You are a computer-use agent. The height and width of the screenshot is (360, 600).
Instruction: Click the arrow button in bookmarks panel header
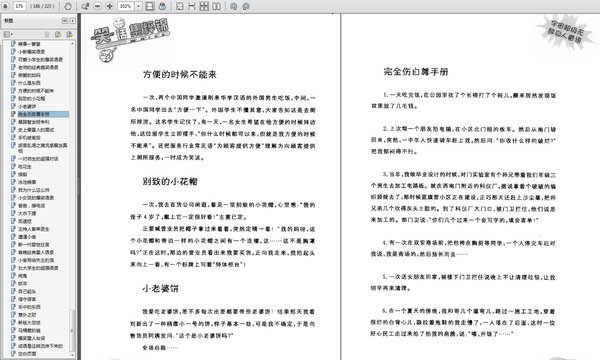click(72, 21)
